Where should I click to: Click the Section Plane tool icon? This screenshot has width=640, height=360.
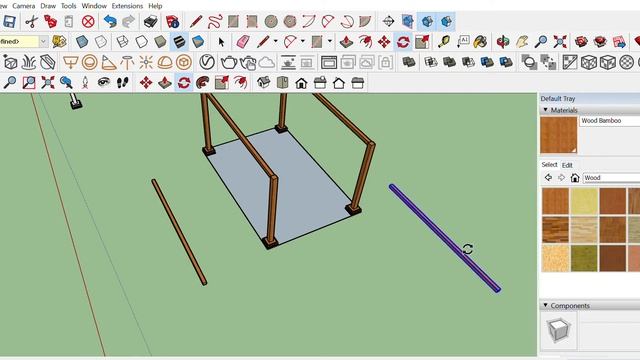(x=388, y=21)
